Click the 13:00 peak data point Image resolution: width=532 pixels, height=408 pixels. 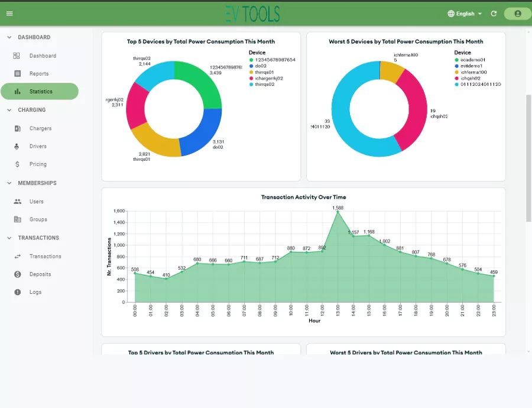(x=338, y=212)
